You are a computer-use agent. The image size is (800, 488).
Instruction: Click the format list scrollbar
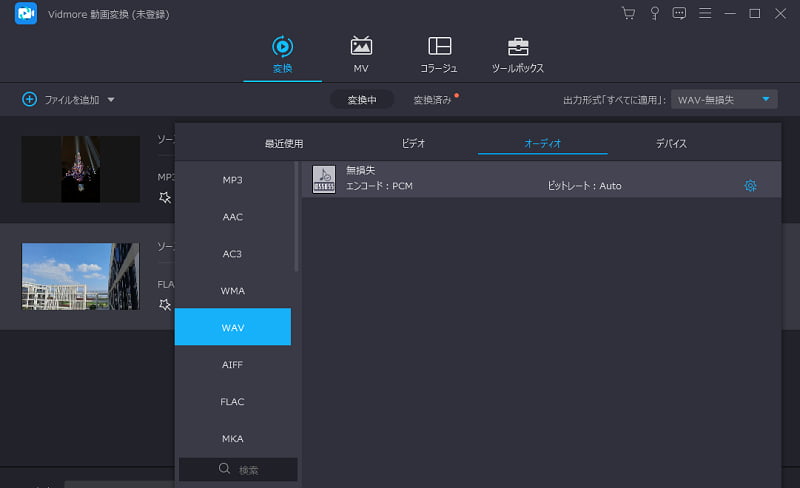(x=296, y=216)
